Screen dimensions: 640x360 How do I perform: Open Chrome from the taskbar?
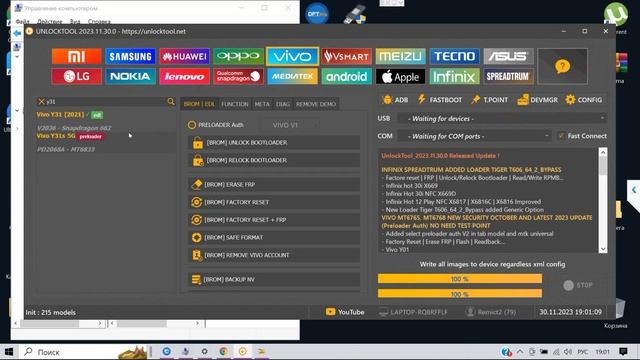pos(223,351)
